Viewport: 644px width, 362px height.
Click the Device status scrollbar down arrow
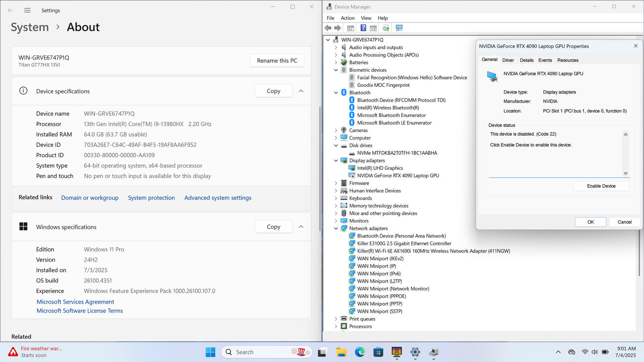click(x=625, y=173)
